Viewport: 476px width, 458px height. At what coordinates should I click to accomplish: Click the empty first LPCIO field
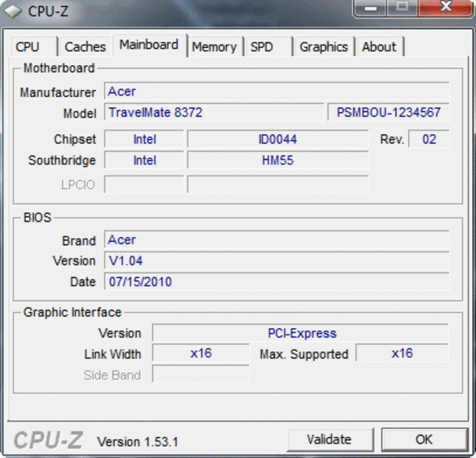[x=144, y=184]
